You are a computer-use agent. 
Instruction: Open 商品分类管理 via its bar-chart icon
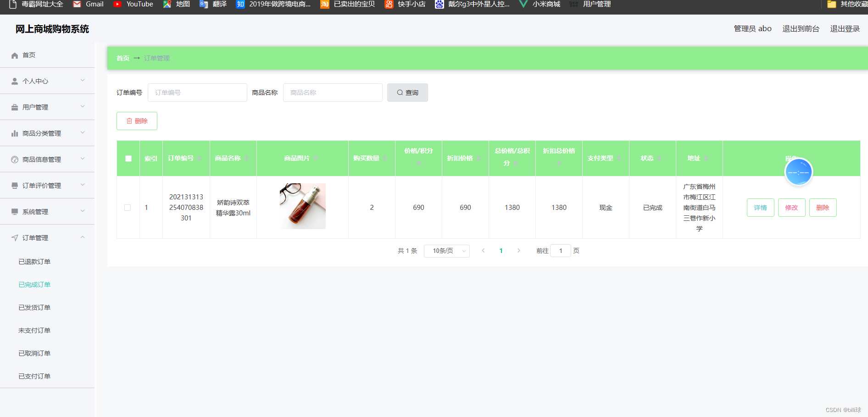pyautogui.click(x=13, y=133)
